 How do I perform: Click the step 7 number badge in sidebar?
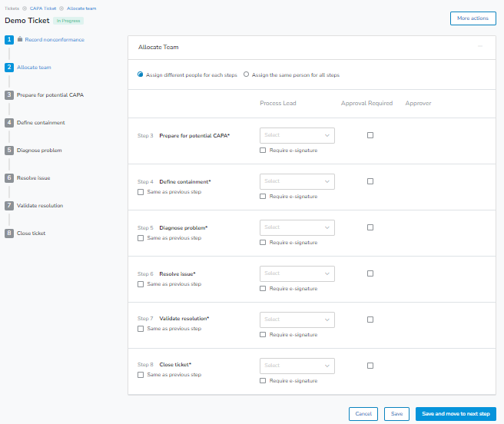pos(9,205)
